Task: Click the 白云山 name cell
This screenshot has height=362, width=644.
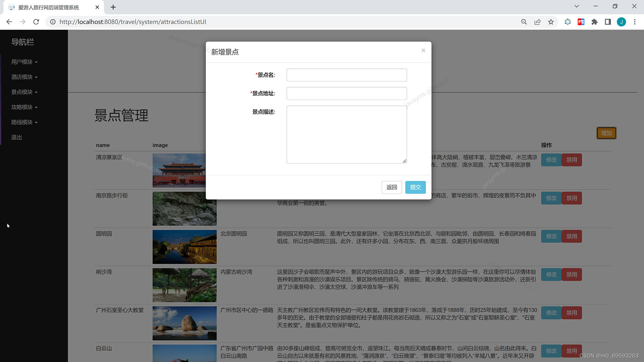Action: [104, 348]
